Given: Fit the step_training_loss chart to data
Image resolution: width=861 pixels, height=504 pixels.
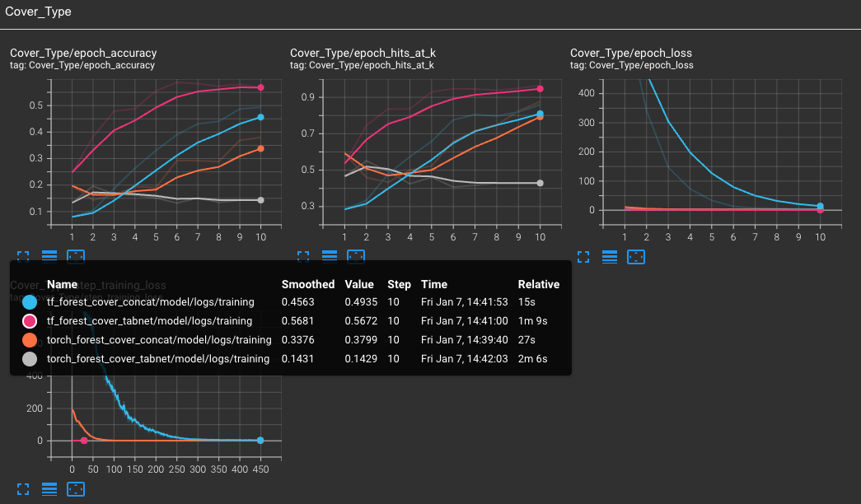Looking at the screenshot, I should [x=75, y=488].
